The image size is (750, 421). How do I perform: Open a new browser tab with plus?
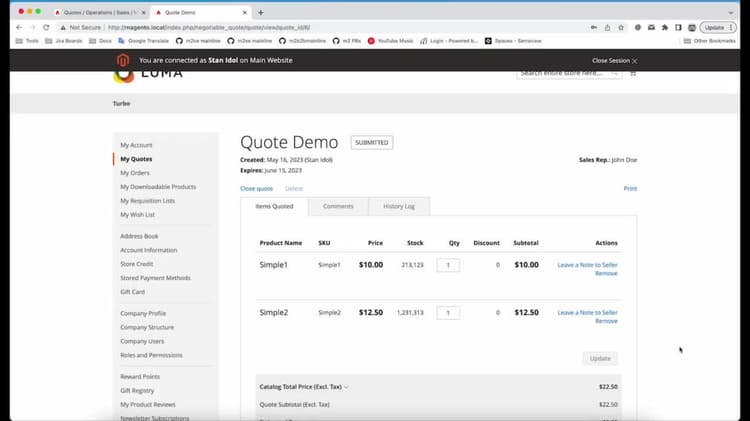261,12
